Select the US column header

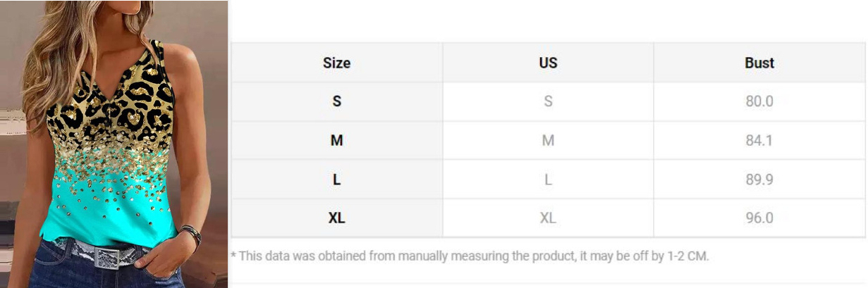(548, 63)
